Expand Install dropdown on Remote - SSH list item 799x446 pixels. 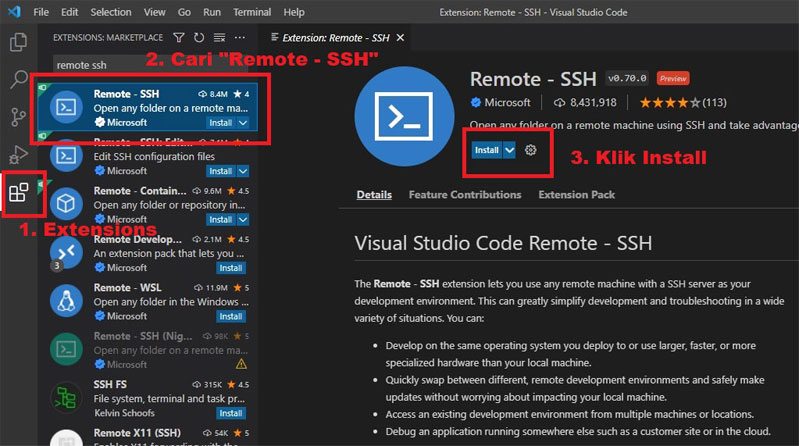coord(243,122)
